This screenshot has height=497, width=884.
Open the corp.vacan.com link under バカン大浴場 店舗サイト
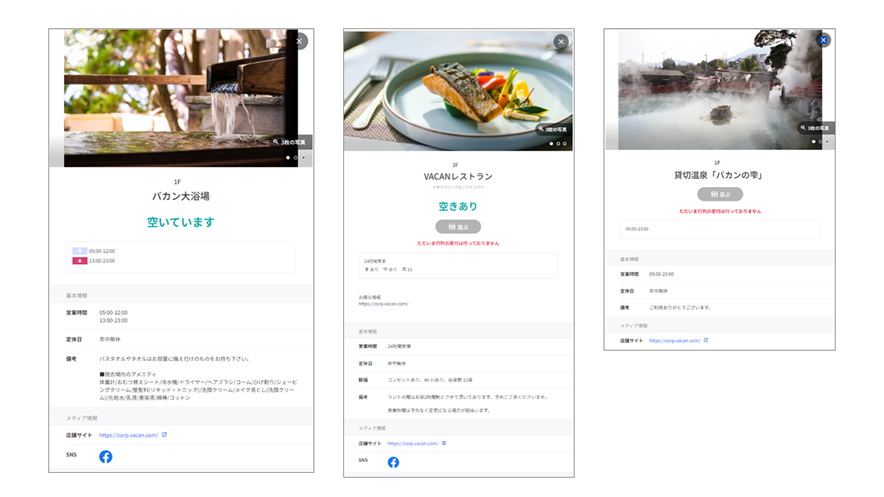click(x=128, y=435)
